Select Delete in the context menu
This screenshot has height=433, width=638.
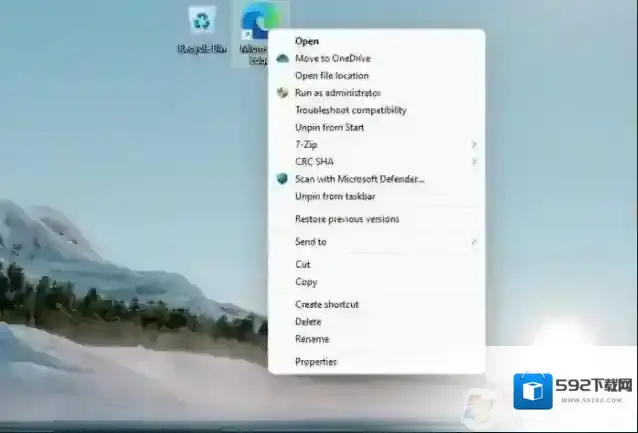point(308,322)
